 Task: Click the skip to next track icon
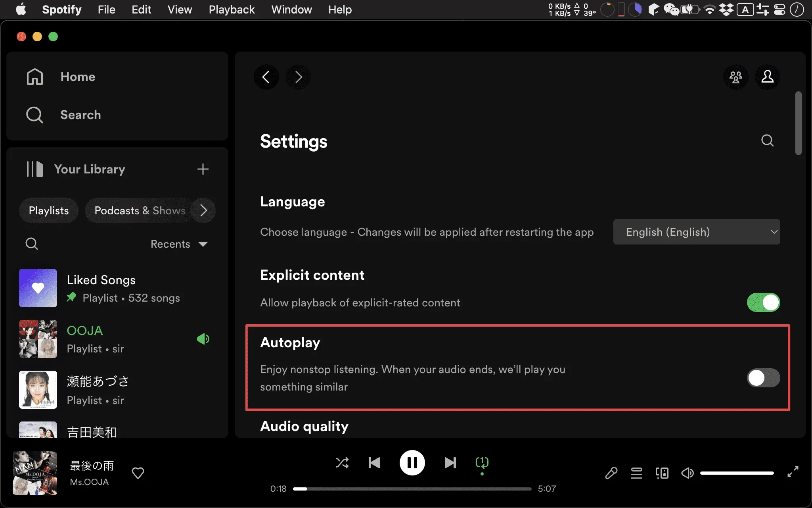pyautogui.click(x=449, y=463)
